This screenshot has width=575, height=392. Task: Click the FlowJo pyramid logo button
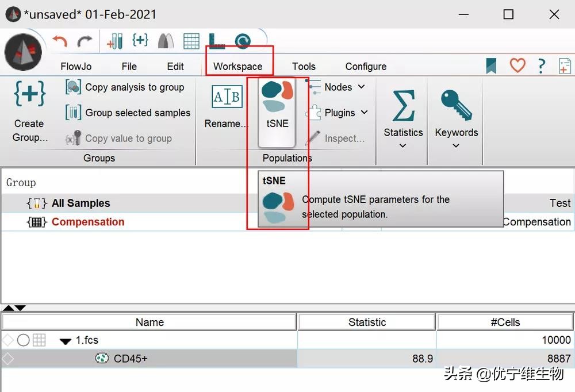click(23, 52)
